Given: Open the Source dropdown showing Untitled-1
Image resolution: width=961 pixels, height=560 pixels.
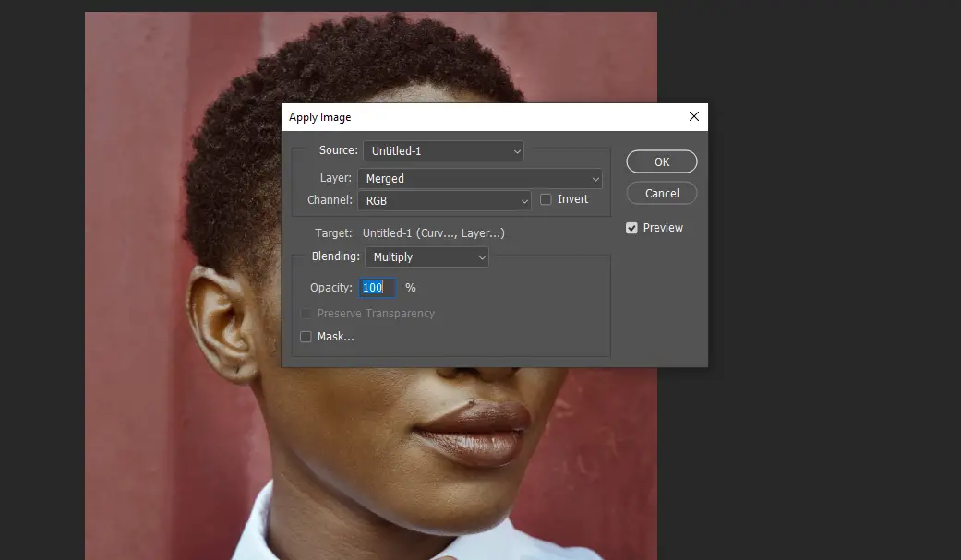Looking at the screenshot, I should [443, 150].
